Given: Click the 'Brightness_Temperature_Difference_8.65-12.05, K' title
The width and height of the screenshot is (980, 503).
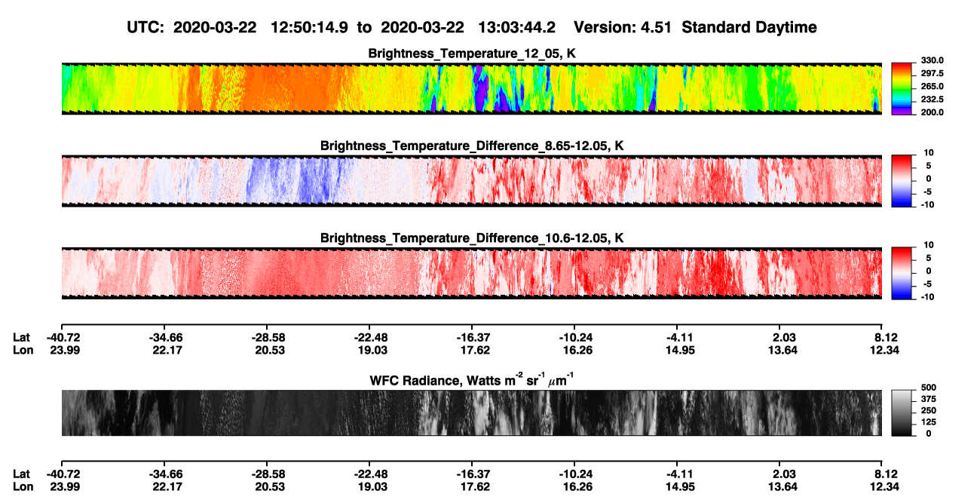Looking at the screenshot, I should click(472, 146).
